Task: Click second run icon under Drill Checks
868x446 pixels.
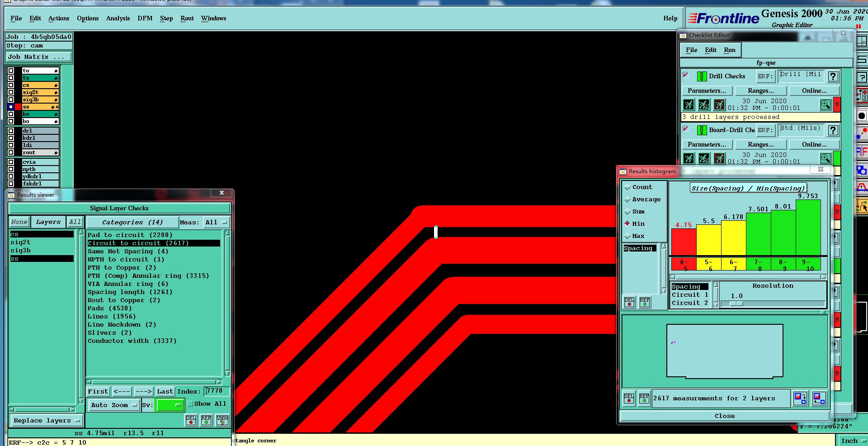Action: [704, 105]
